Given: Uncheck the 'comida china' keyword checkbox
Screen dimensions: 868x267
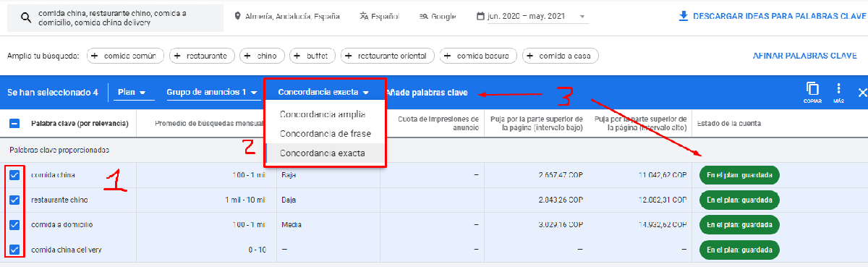Looking at the screenshot, I should [14, 174].
